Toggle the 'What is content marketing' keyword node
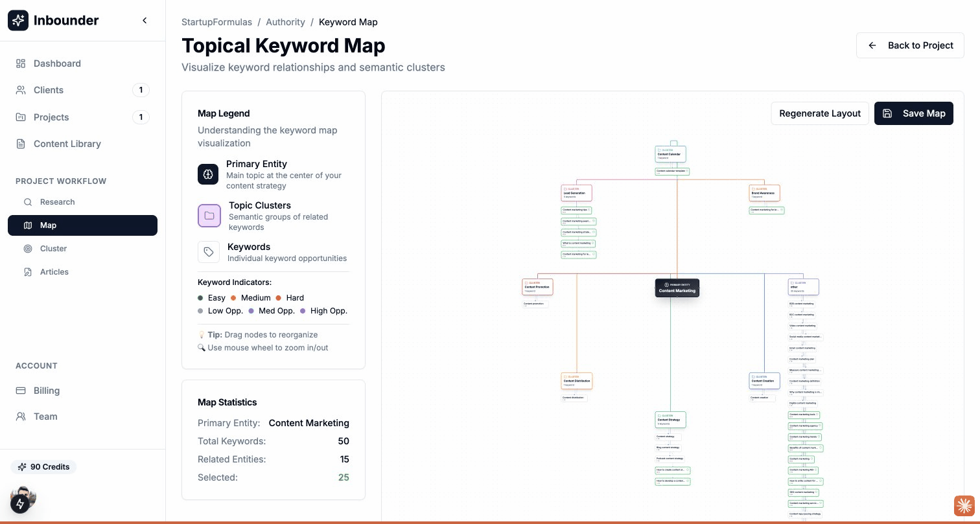 577,244
